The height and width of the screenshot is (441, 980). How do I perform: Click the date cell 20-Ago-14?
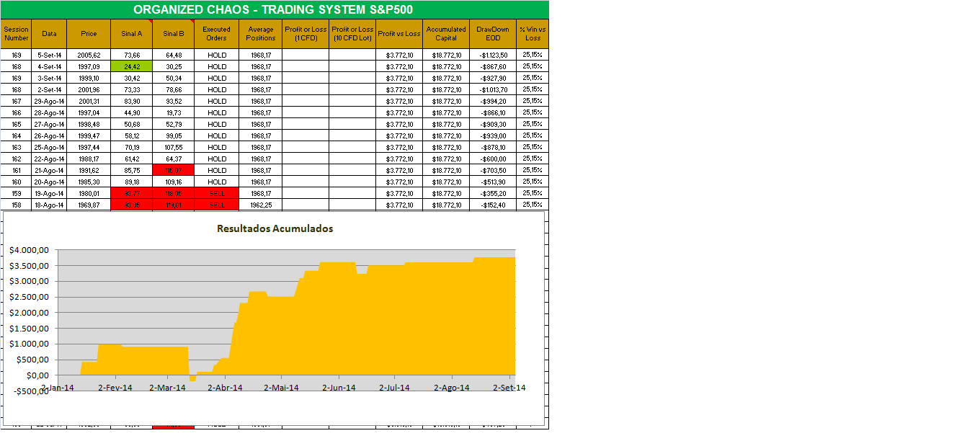coord(50,182)
